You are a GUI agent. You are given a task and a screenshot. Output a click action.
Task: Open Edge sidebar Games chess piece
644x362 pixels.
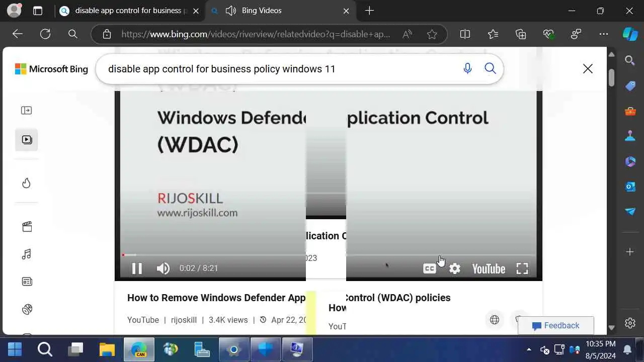[x=630, y=136]
